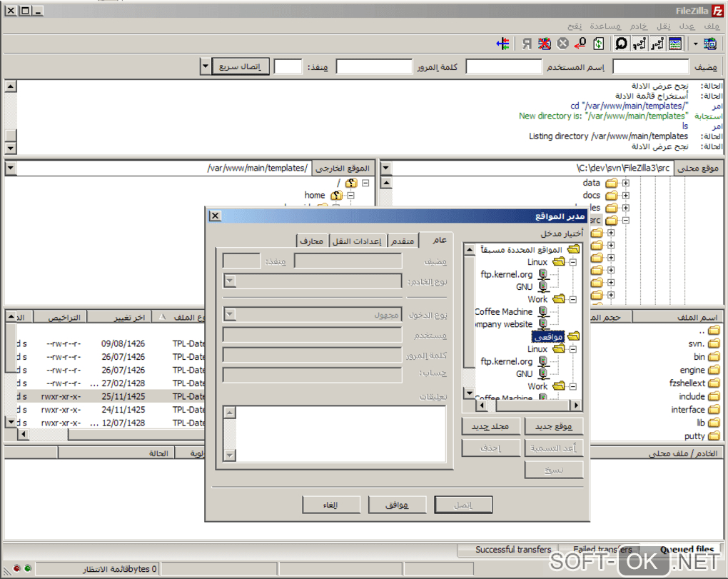Open the quickconnect history dropdown arrow
The width and height of the screenshot is (728, 579).
pyautogui.click(x=206, y=67)
